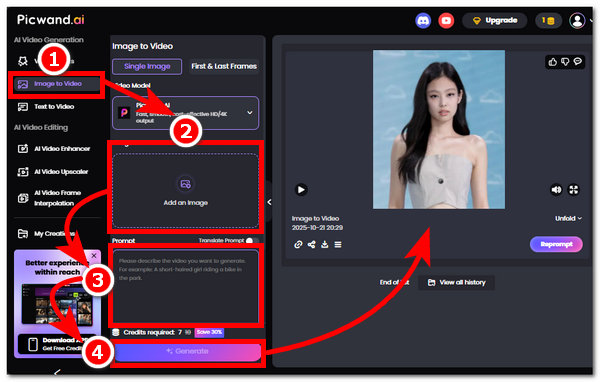Click the Download App promo button

(x=57, y=344)
